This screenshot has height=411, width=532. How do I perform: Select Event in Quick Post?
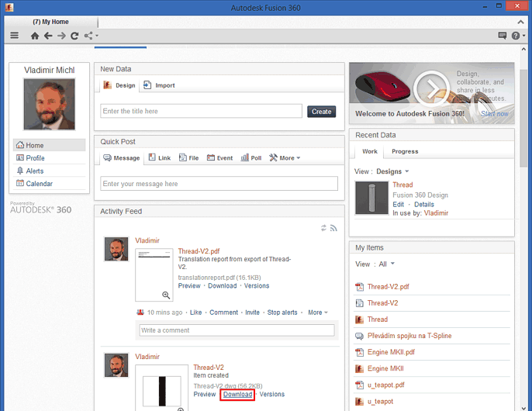tap(219, 158)
